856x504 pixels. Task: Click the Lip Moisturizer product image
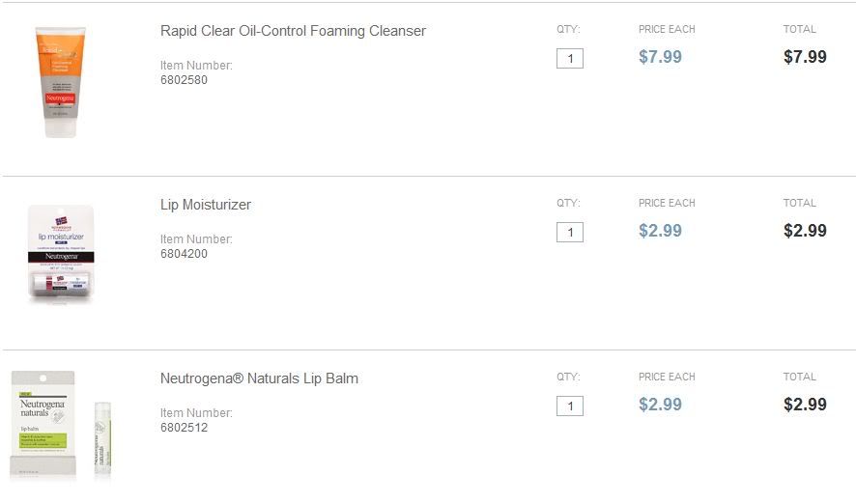tap(61, 255)
